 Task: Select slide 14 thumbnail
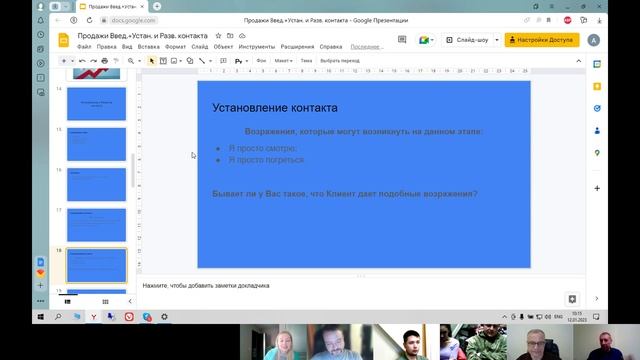click(96, 104)
